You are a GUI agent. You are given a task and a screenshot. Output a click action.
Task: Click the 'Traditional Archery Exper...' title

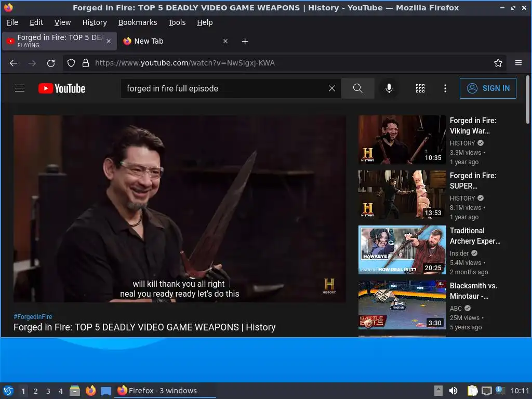click(x=475, y=236)
